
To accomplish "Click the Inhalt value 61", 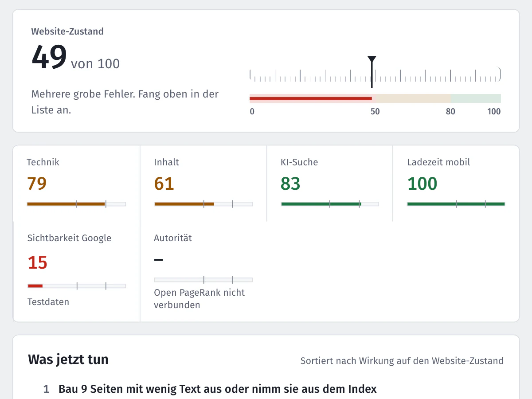I will point(164,184).
